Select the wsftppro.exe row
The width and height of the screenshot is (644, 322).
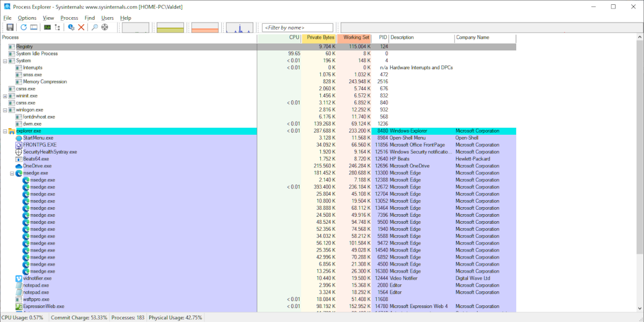(x=258, y=299)
